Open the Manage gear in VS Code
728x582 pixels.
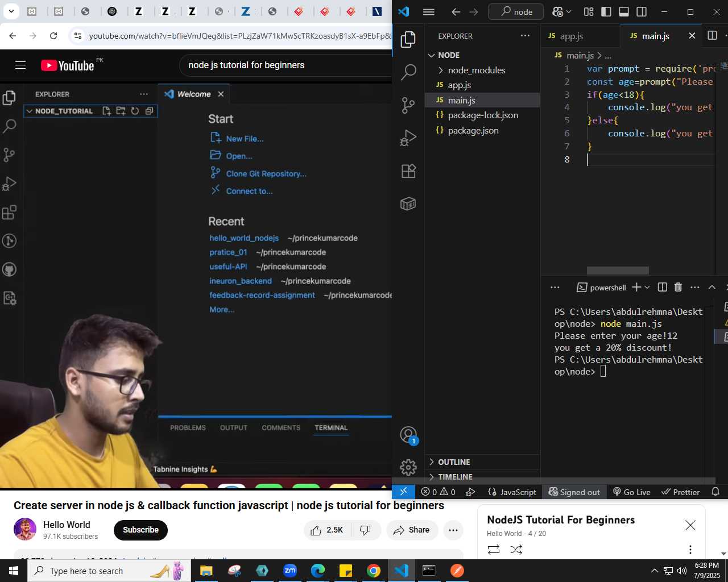pos(408,467)
